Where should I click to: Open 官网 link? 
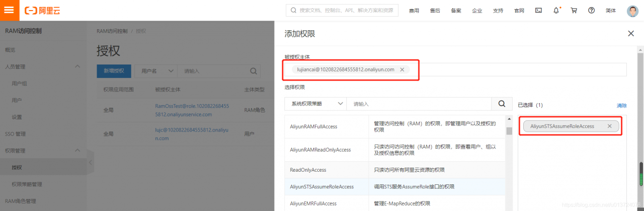coord(519,11)
